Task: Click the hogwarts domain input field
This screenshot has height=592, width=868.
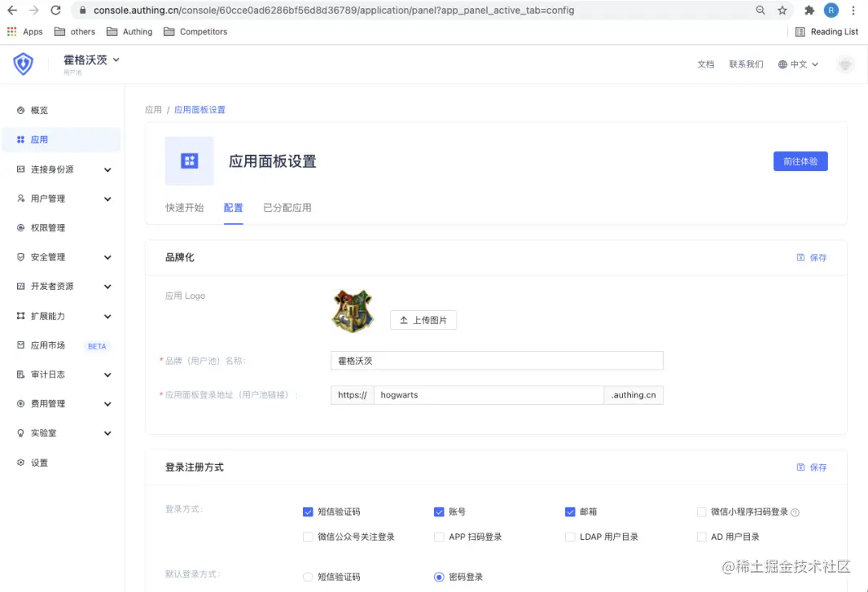Action: pos(489,395)
